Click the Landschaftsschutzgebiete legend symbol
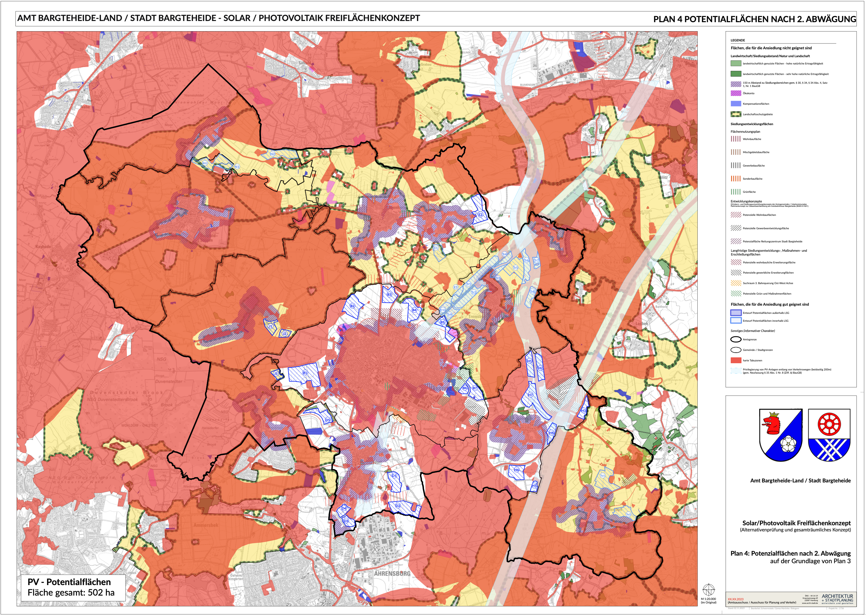 click(736, 114)
